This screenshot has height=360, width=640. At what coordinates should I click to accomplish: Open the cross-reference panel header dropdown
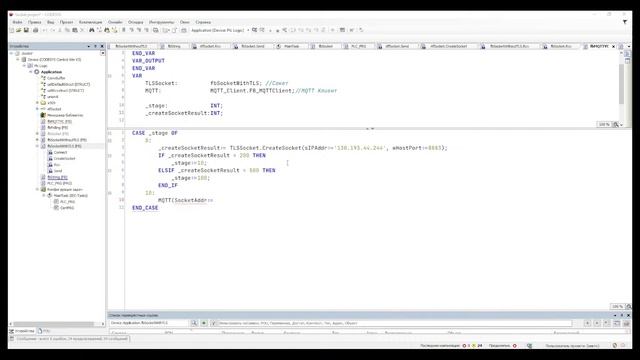coord(615,315)
